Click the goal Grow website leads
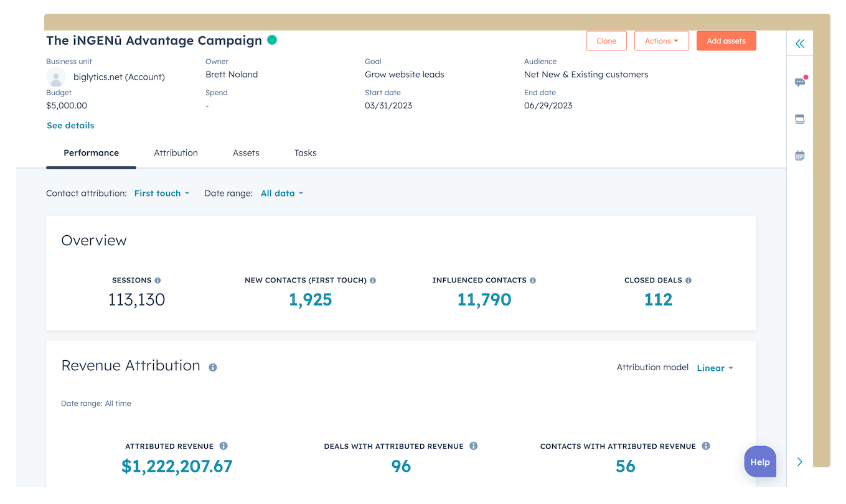Image resolution: width=846 pixels, height=504 pixels. tap(405, 75)
